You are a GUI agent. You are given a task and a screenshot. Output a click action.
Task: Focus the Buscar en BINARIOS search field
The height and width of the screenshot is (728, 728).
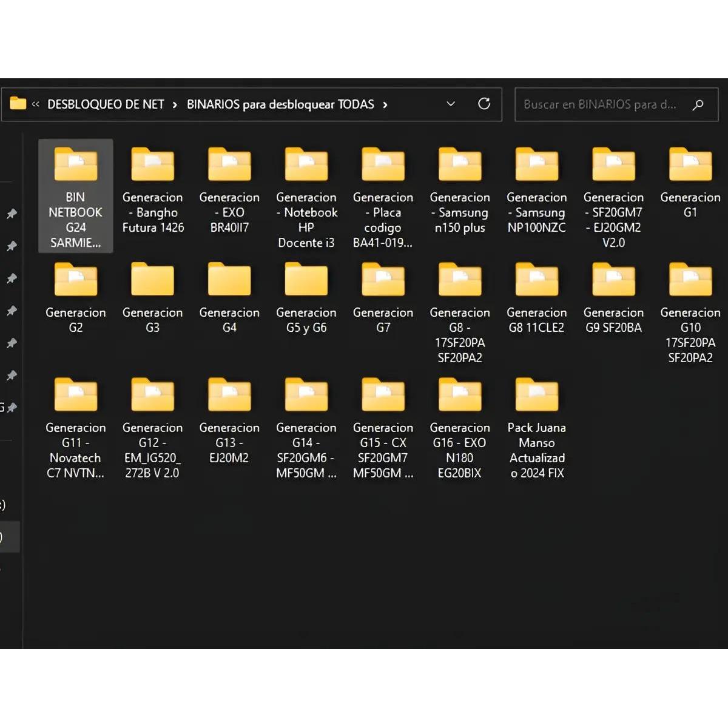(x=616, y=104)
